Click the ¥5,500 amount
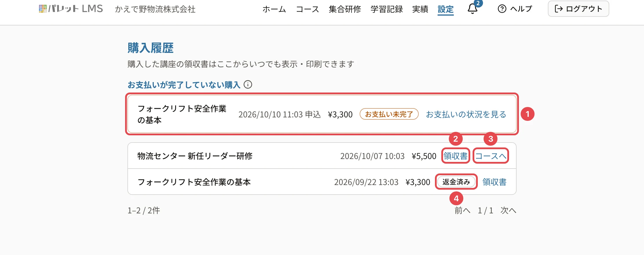The width and height of the screenshot is (644, 255). (x=424, y=156)
